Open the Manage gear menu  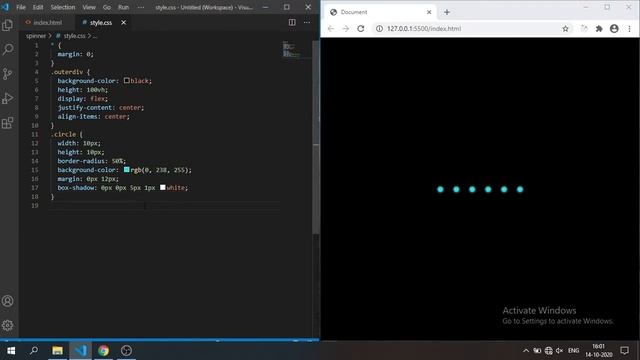click(x=7, y=325)
